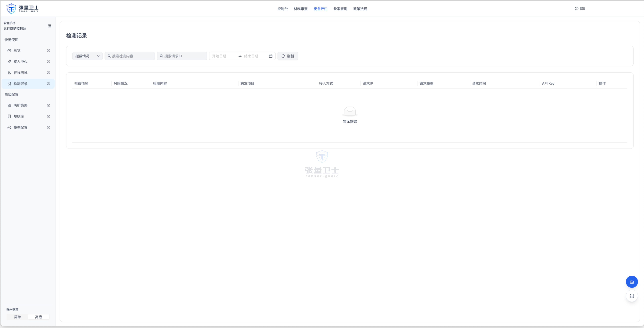Show info for 检测记录
Viewport: 644px width, 328px height.
[x=49, y=84]
